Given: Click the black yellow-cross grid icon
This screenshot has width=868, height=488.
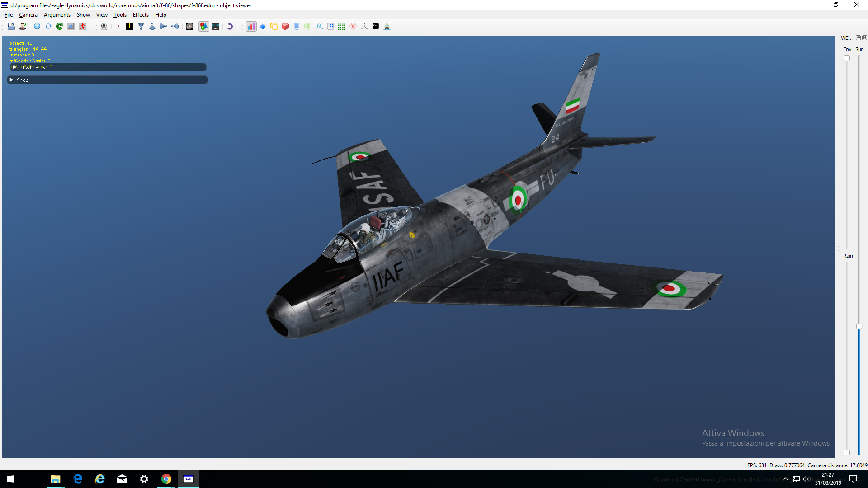Looking at the screenshot, I should [x=130, y=26].
